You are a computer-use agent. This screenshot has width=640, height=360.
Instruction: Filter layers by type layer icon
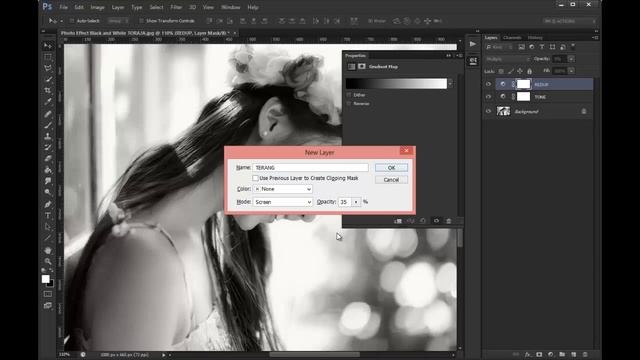(542, 47)
